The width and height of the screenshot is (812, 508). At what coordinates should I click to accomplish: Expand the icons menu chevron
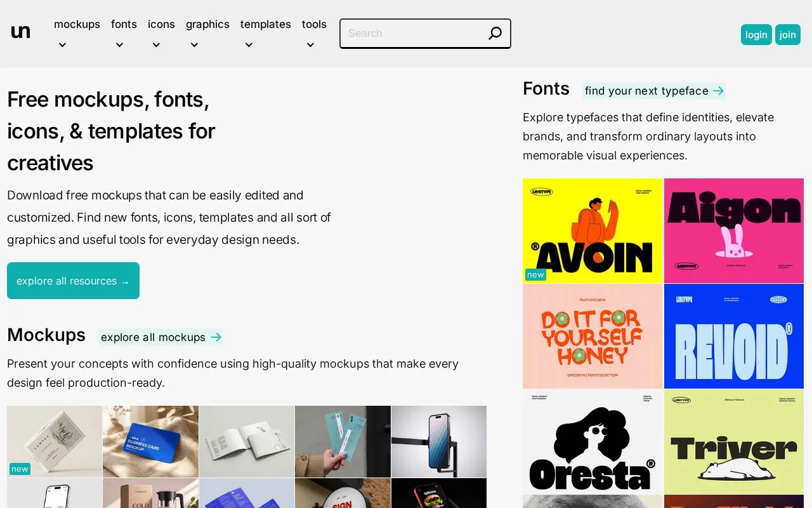coord(156,45)
